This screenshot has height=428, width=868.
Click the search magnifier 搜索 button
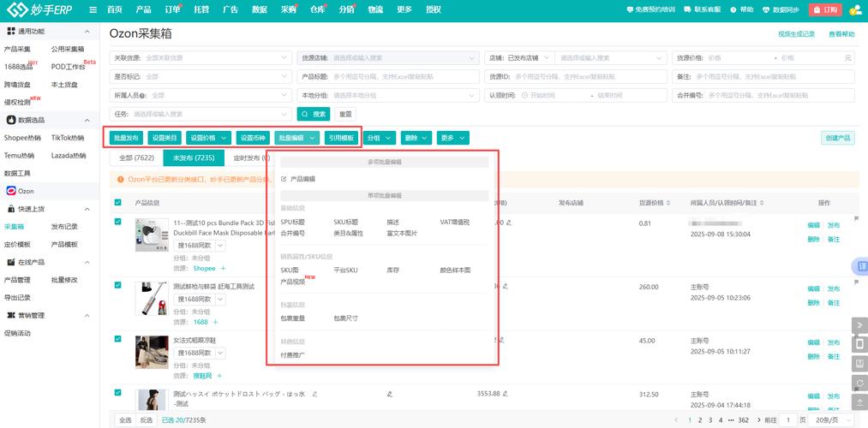pos(314,114)
